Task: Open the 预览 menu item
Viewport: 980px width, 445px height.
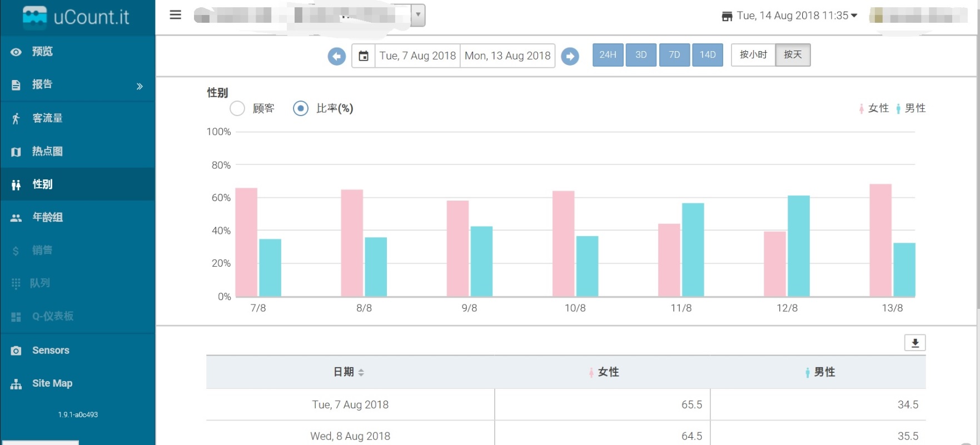Action: point(78,52)
